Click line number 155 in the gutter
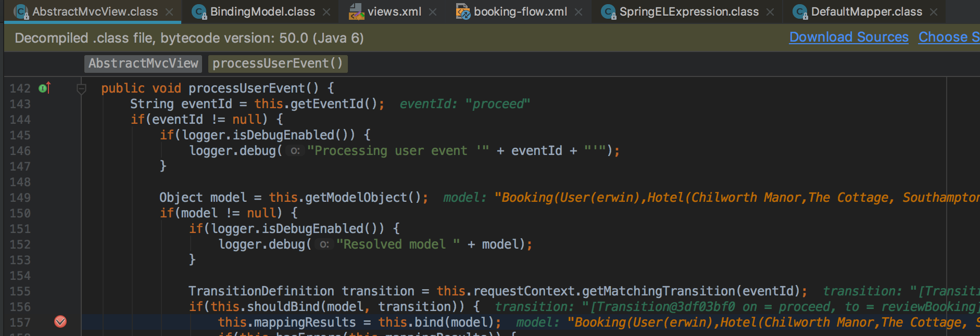Viewport: 980px width, 336px height. [x=20, y=291]
